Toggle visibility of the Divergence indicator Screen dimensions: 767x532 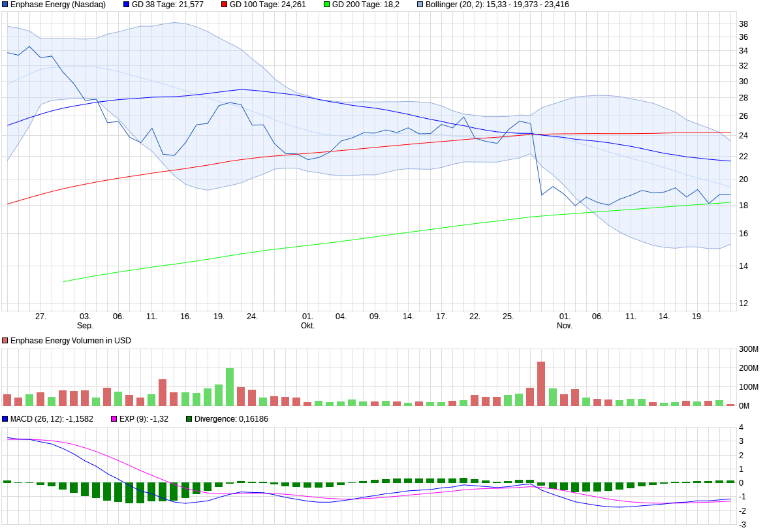pos(188,418)
